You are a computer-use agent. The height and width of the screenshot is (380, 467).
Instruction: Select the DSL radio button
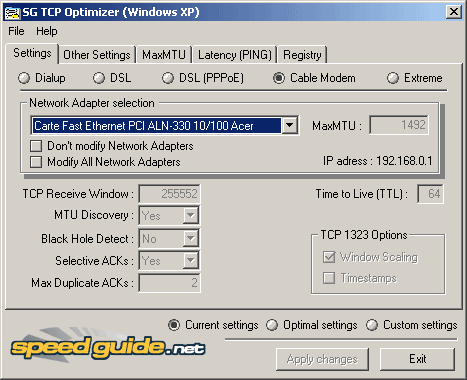coord(112,78)
